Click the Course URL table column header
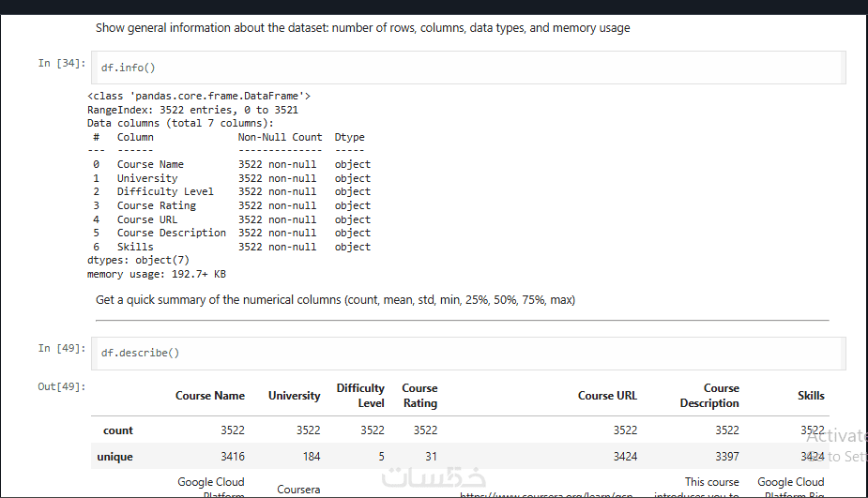868x498 pixels. [x=607, y=396]
